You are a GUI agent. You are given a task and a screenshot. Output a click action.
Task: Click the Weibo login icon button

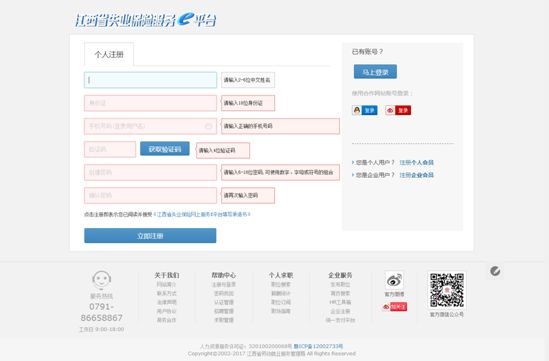coord(398,110)
